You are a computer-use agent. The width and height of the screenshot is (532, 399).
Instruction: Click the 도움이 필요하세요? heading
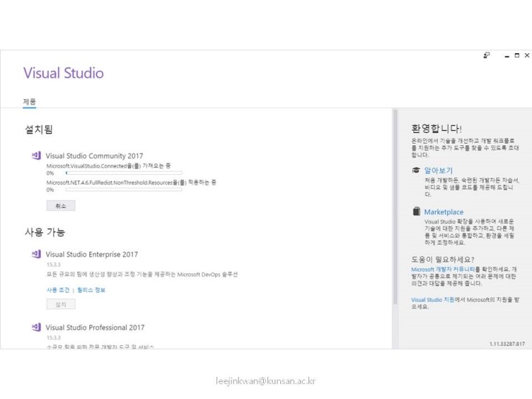pos(443,260)
